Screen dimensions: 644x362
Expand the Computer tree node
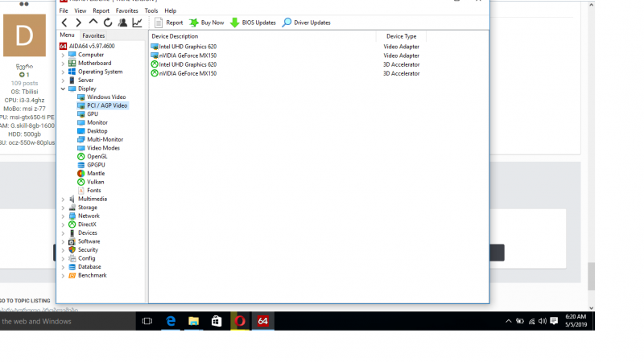(x=63, y=55)
